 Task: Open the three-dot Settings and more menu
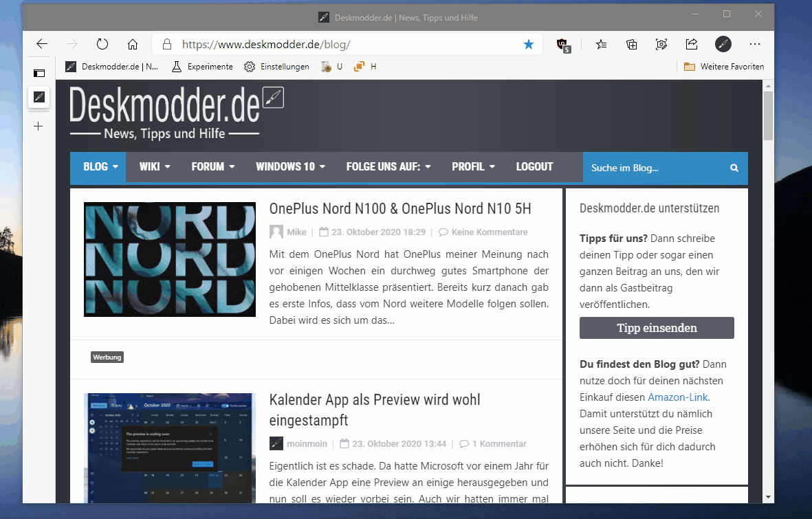tap(754, 44)
